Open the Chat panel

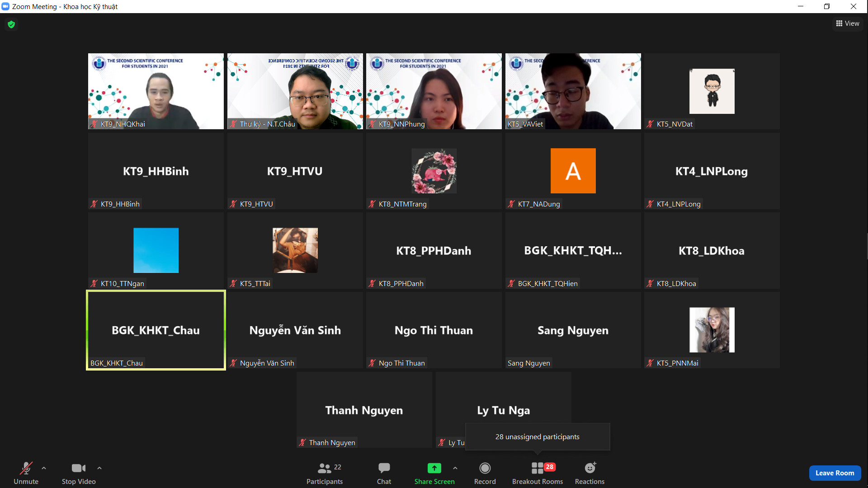[x=384, y=468]
